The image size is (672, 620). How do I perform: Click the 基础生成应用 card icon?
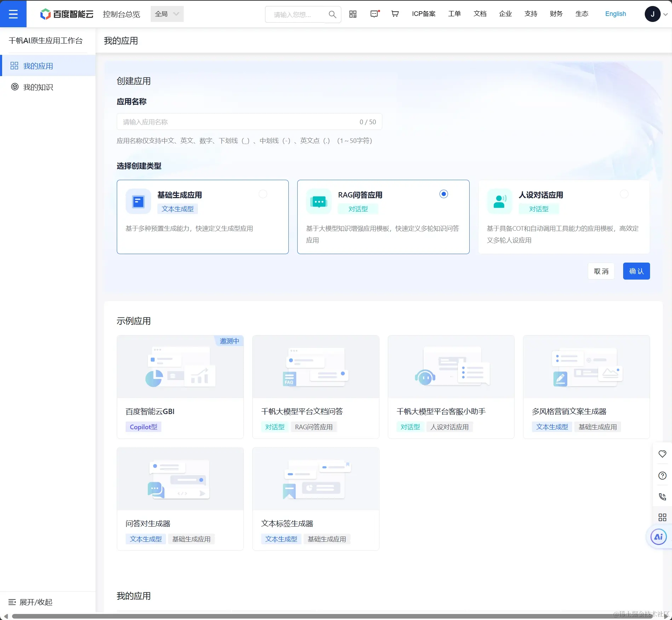[x=138, y=201]
